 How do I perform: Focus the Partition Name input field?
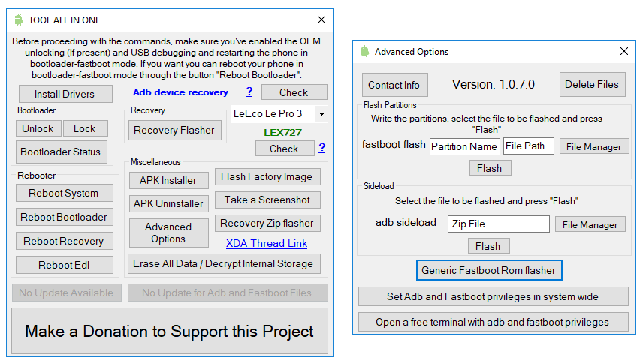tap(464, 146)
